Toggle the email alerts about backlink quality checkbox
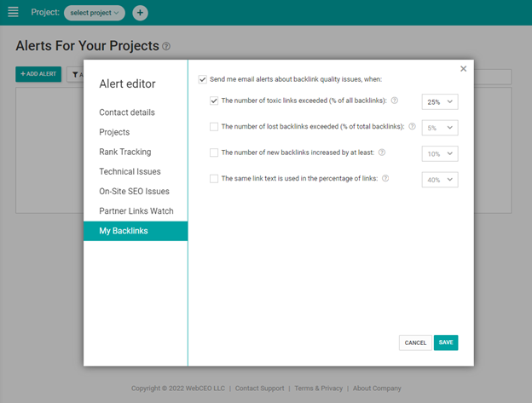 coord(203,79)
